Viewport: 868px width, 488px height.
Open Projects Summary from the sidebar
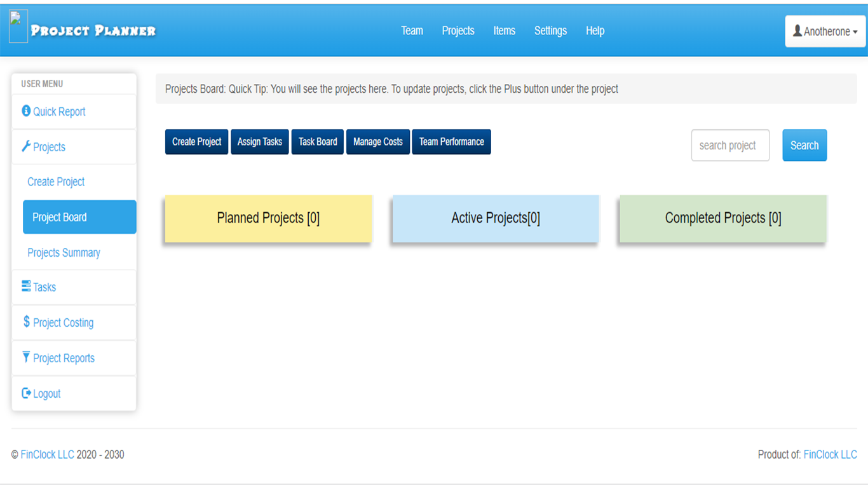(64, 252)
